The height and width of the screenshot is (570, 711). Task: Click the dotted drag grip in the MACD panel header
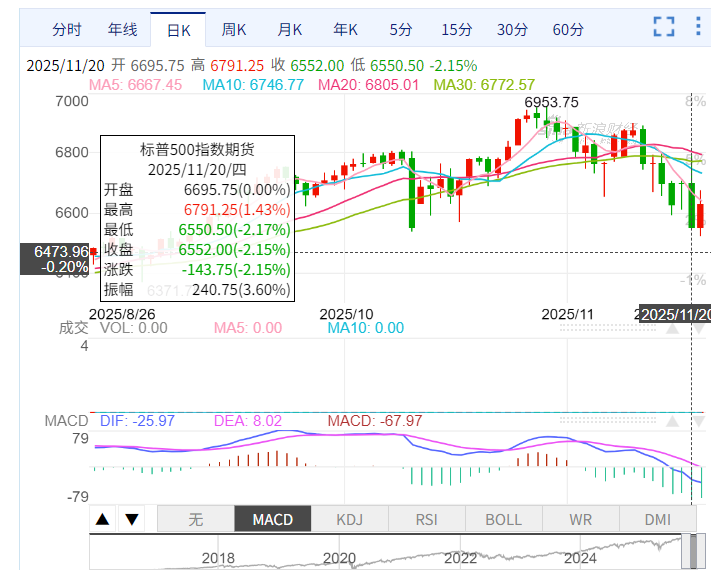pos(608,420)
